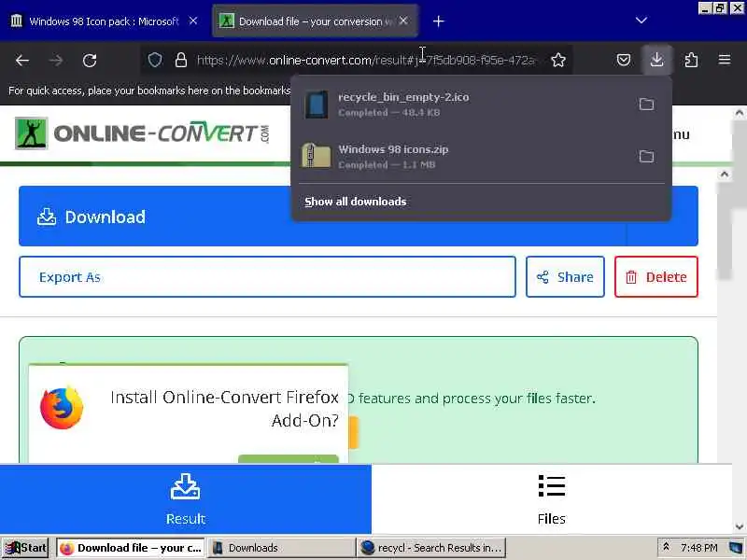This screenshot has width=747, height=560.
Task: Click the page scrollbar down arrow
Action: (739, 526)
